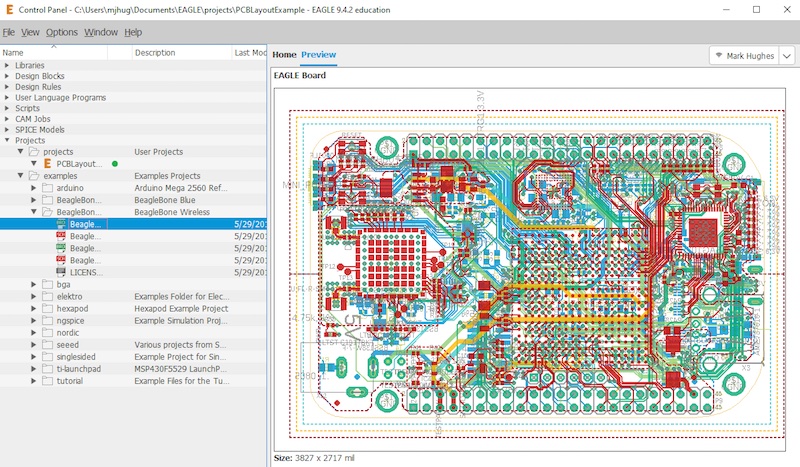Click the BeagleBone Wireless open folder icon
This screenshot has width=800, height=467.
47,212
